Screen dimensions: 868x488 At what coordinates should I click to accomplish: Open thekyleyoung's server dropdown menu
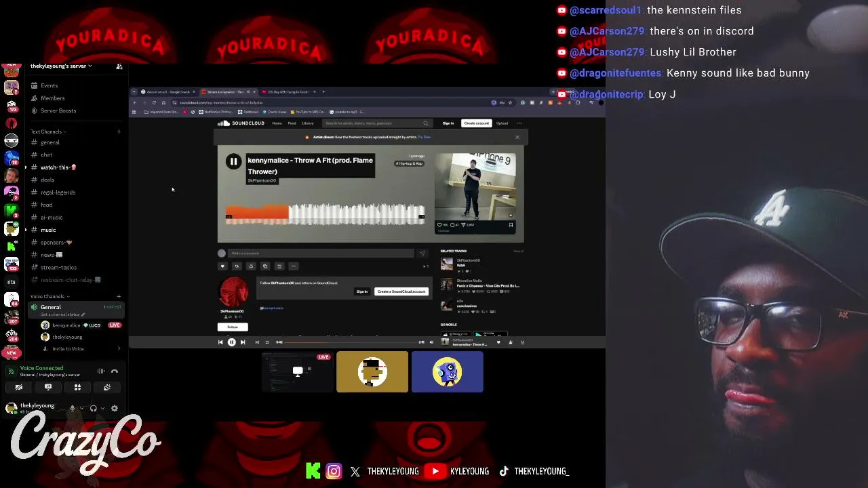[61, 66]
